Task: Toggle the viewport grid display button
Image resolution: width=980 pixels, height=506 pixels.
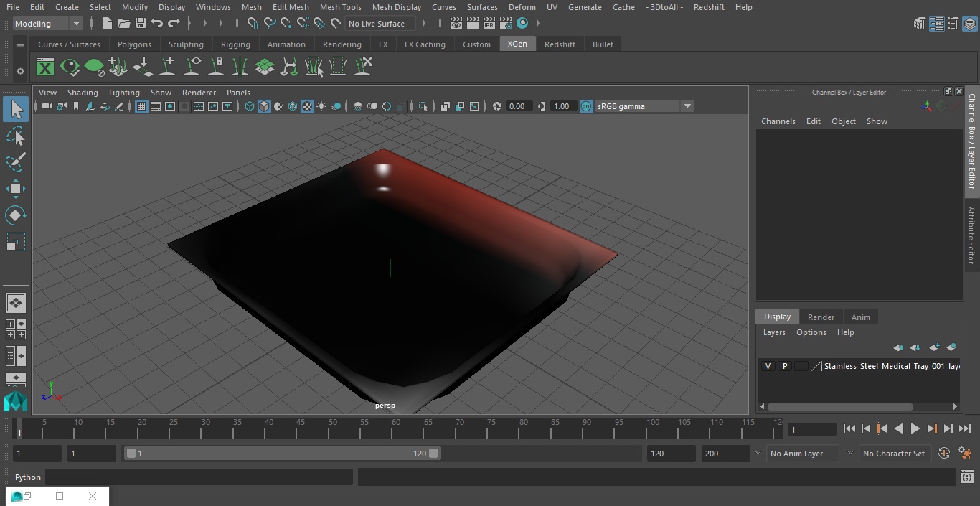Action: [141, 106]
